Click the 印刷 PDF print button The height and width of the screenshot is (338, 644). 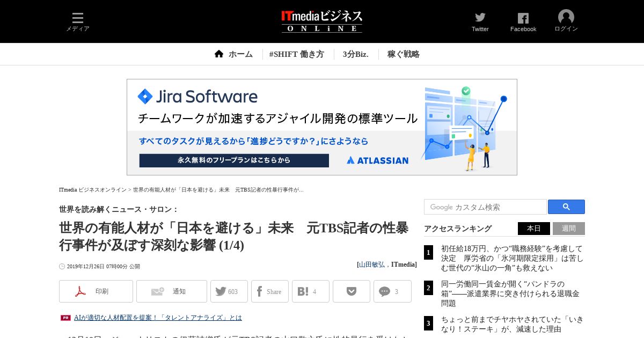point(96,291)
